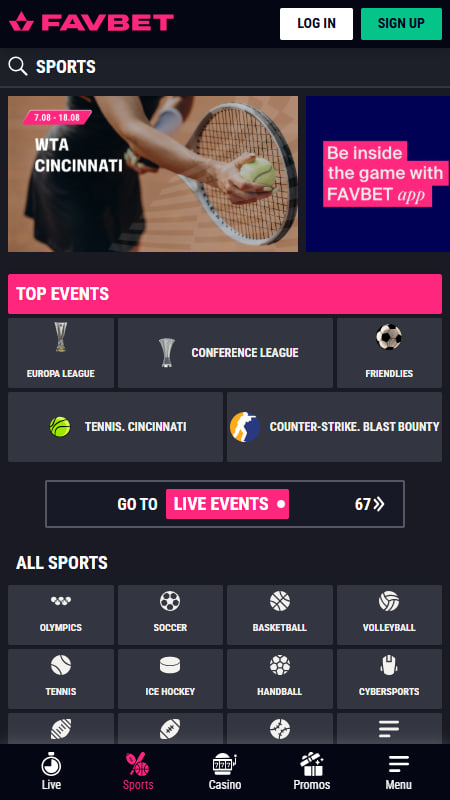Open the hamburger Menu
The image size is (450, 800).
[x=398, y=772]
